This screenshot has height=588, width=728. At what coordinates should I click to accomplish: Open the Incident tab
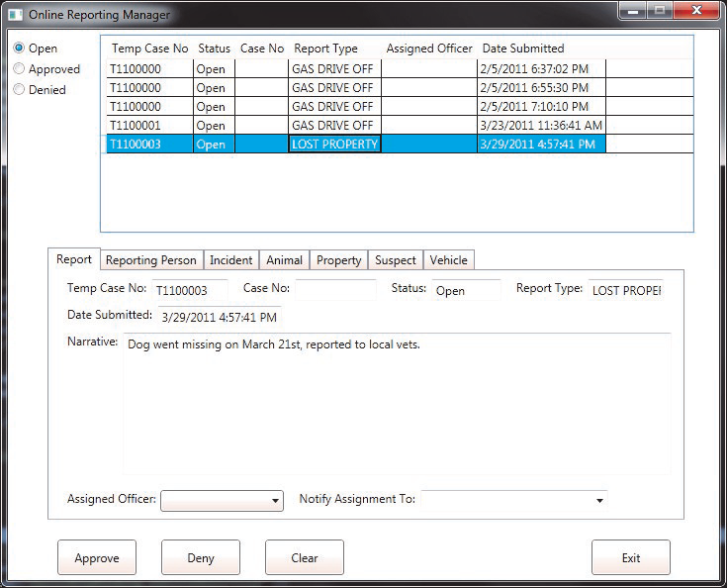pos(231,260)
